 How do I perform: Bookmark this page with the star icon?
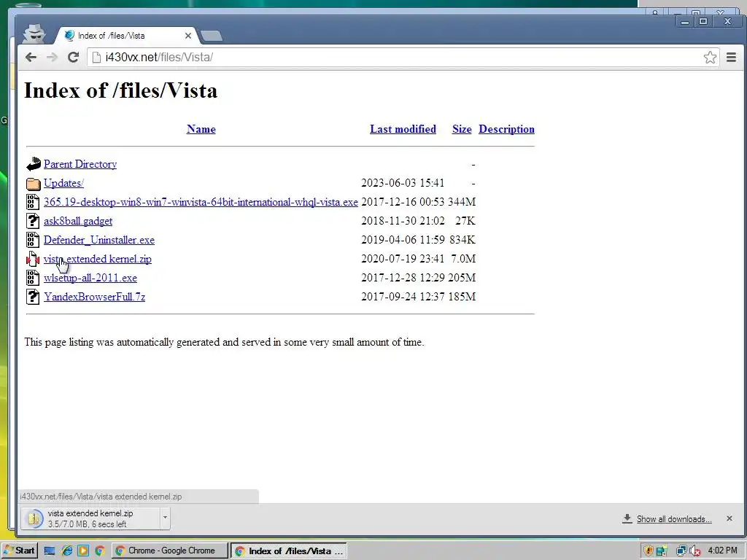[x=710, y=58]
